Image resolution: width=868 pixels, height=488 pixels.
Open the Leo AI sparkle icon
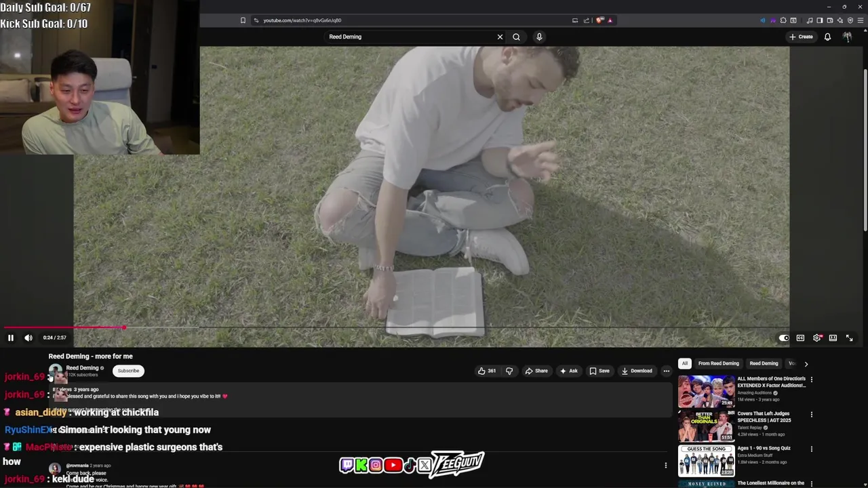(840, 20)
